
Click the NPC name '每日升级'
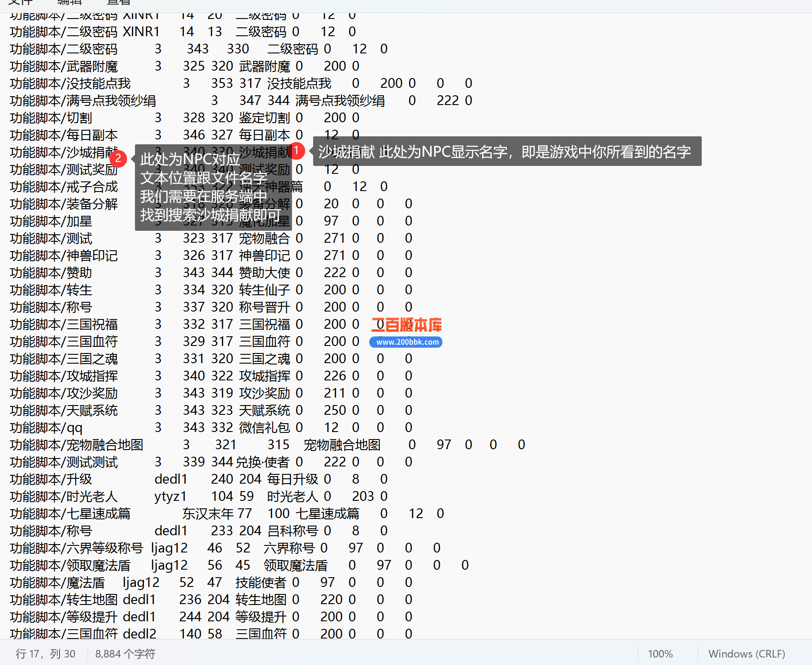pos(293,479)
